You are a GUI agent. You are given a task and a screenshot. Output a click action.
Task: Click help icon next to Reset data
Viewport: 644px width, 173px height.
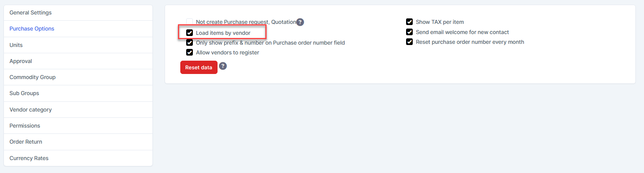click(223, 66)
